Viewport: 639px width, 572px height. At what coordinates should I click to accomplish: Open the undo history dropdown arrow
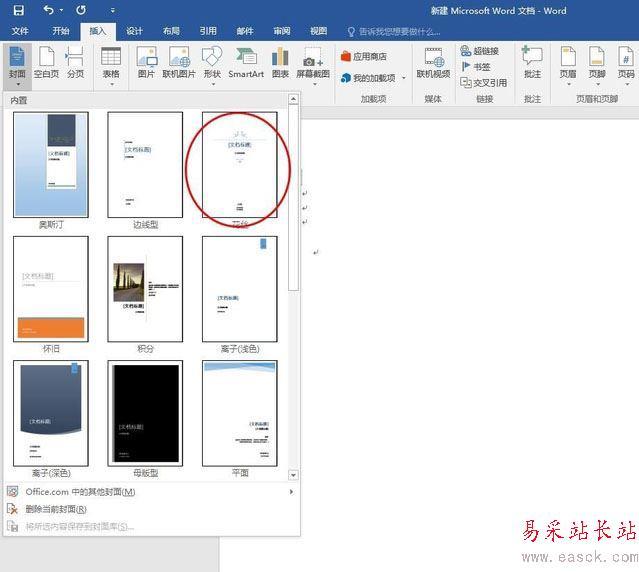[x=62, y=10]
